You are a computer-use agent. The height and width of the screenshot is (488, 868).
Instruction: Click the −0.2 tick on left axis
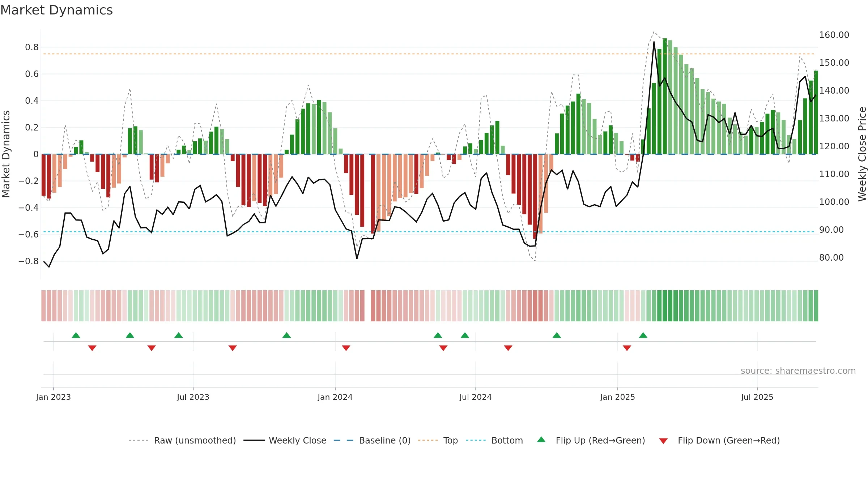tap(29, 181)
